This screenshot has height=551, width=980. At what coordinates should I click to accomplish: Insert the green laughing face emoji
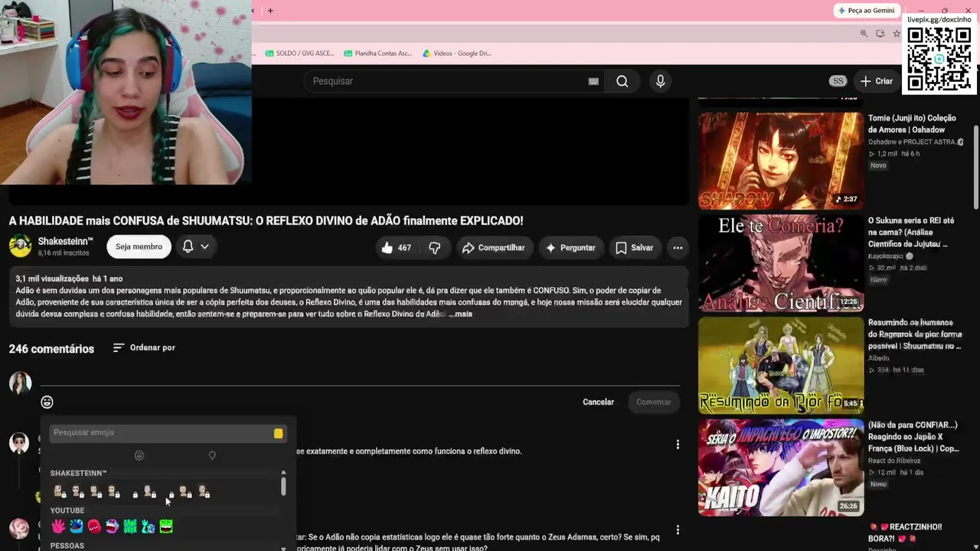(x=166, y=527)
